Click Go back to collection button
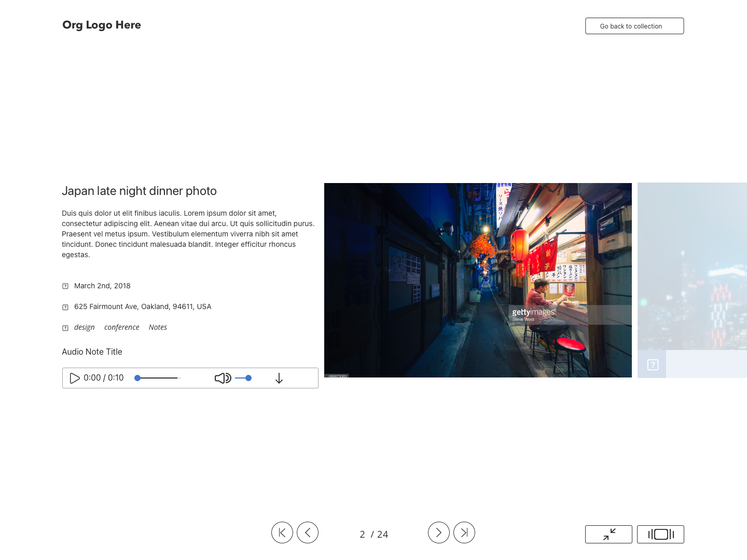Viewport: 747px width, 560px height. [634, 26]
